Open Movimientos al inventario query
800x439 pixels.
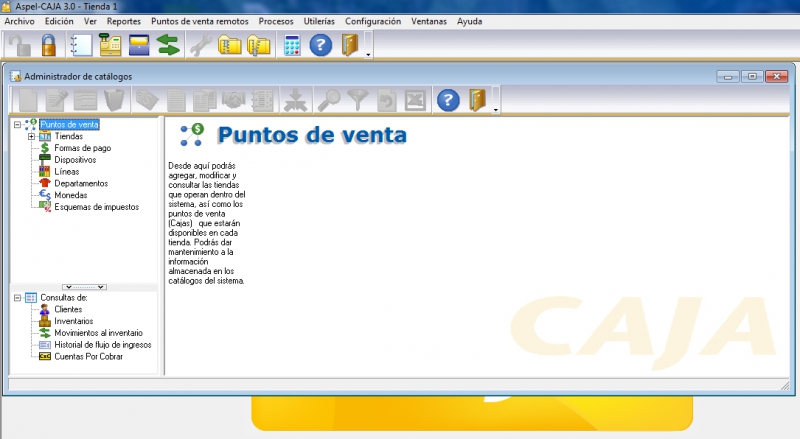(98, 333)
